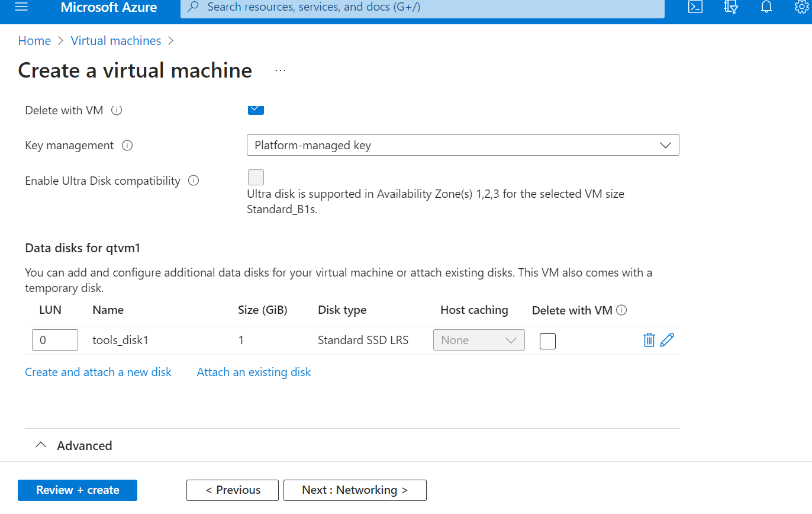This screenshot has height=514, width=812.
Task: Show info for Enable Ultra Disk compatibility
Action: pyautogui.click(x=194, y=181)
